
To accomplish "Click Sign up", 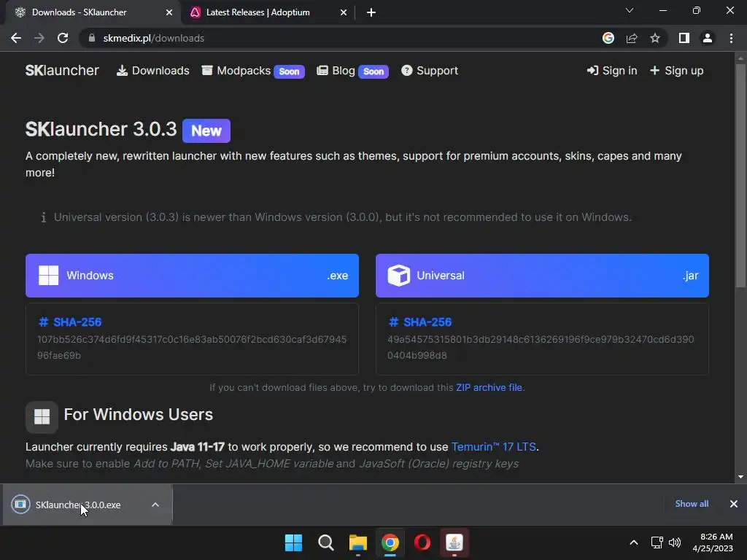I will 676,71.
